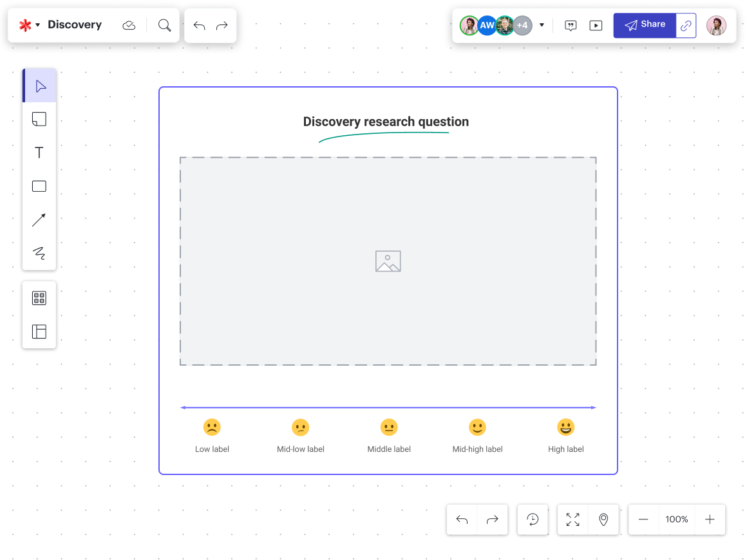Start presentation mode with play icon
The image size is (747, 560).
(596, 26)
